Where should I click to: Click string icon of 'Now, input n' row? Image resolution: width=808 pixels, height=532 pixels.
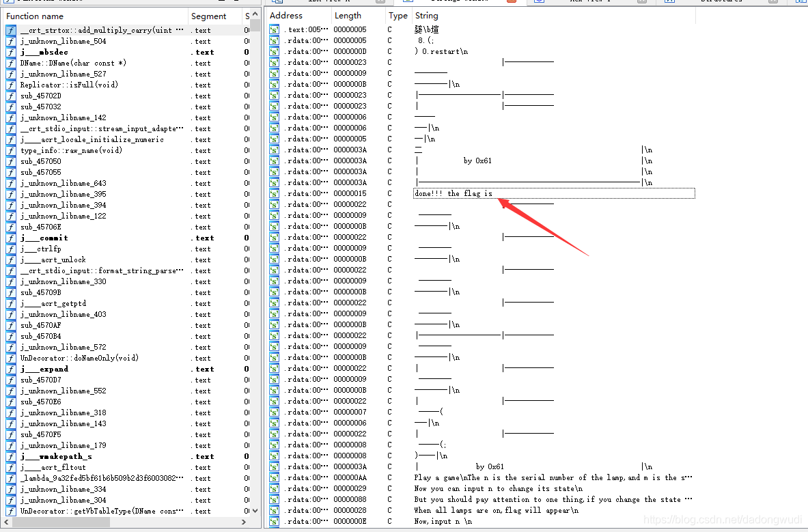pyautogui.click(x=274, y=521)
